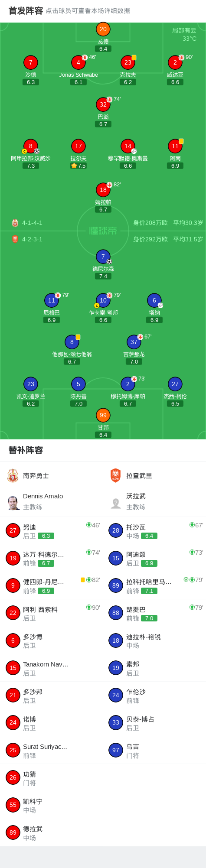Select 4-2-3-1 formation label

click(x=32, y=239)
